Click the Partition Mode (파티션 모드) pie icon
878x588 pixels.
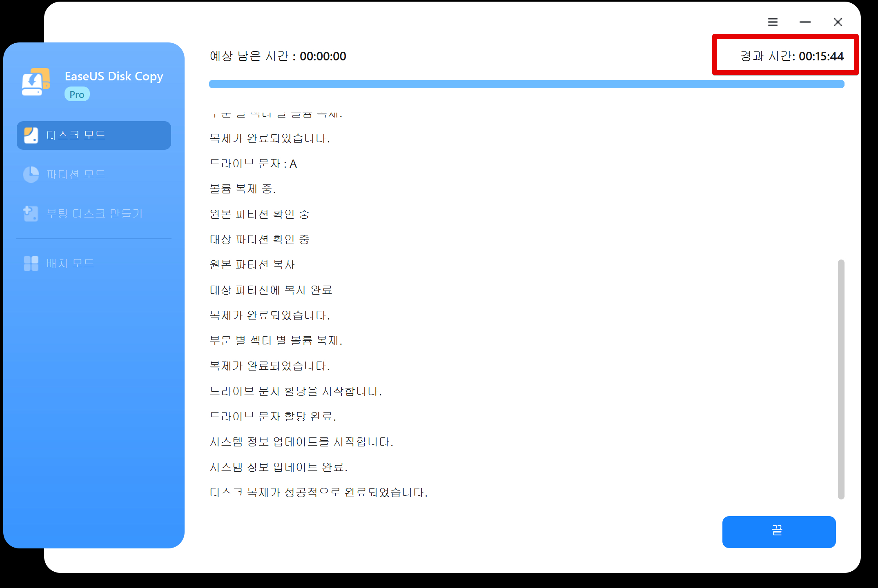click(31, 175)
